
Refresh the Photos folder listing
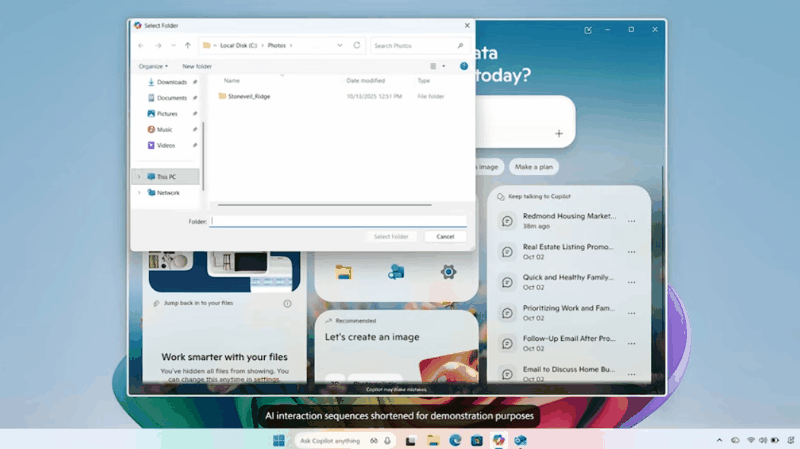click(x=357, y=45)
